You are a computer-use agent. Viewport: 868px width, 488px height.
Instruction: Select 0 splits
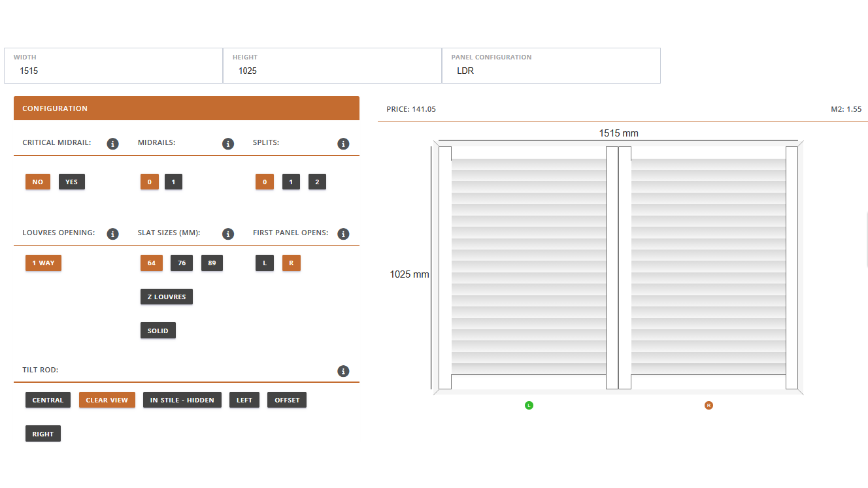[x=265, y=182]
